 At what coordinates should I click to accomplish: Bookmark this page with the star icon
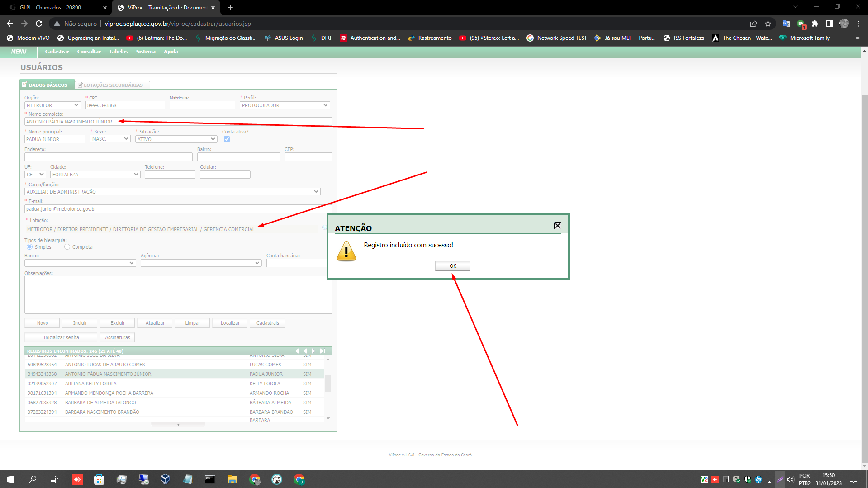click(768, 24)
